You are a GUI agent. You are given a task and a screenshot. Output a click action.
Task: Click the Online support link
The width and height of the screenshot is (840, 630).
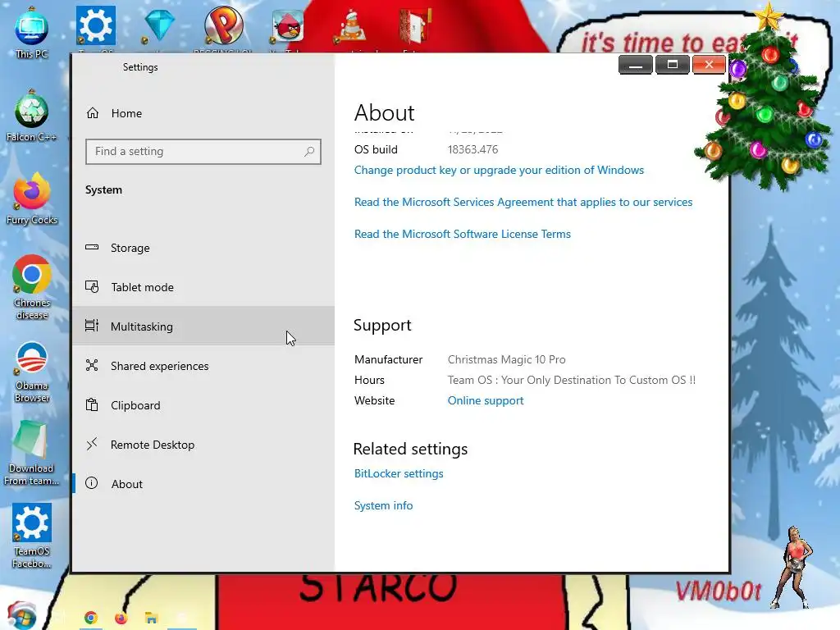[x=486, y=400]
